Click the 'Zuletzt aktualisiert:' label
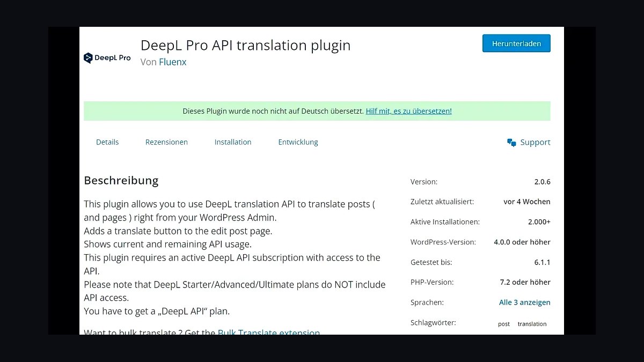The height and width of the screenshot is (362, 644). click(x=442, y=202)
